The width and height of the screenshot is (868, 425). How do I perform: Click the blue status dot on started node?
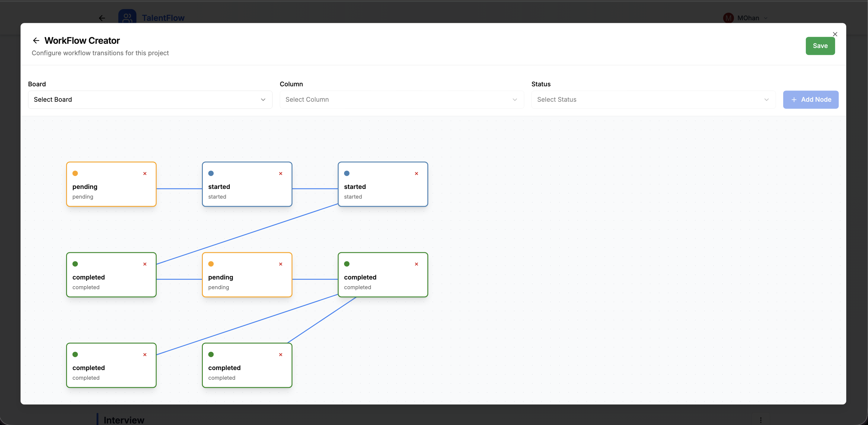[211, 173]
